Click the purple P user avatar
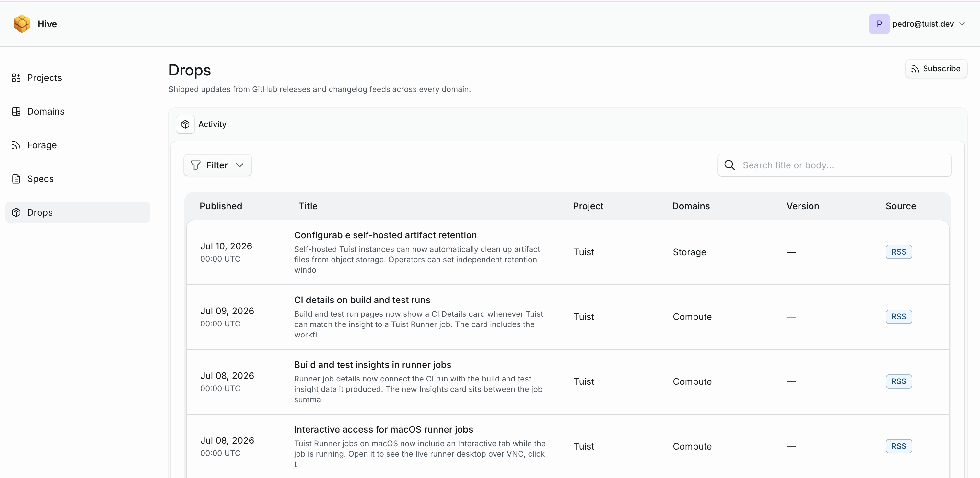The height and width of the screenshot is (478, 980). 879,24
